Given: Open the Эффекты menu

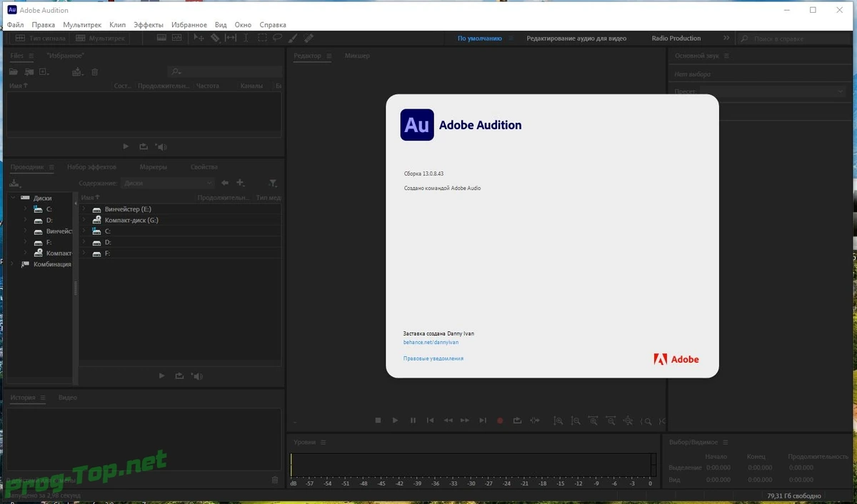Looking at the screenshot, I should click(x=149, y=25).
